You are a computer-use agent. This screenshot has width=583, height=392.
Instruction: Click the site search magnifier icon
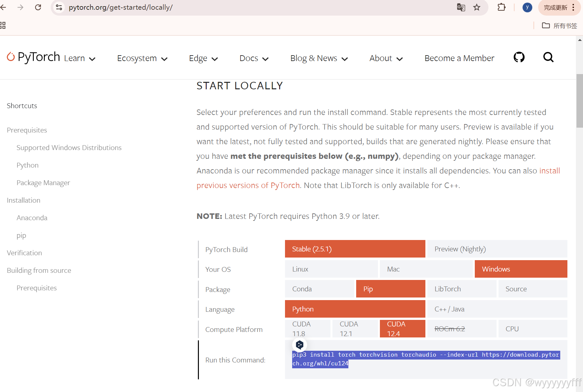(548, 57)
